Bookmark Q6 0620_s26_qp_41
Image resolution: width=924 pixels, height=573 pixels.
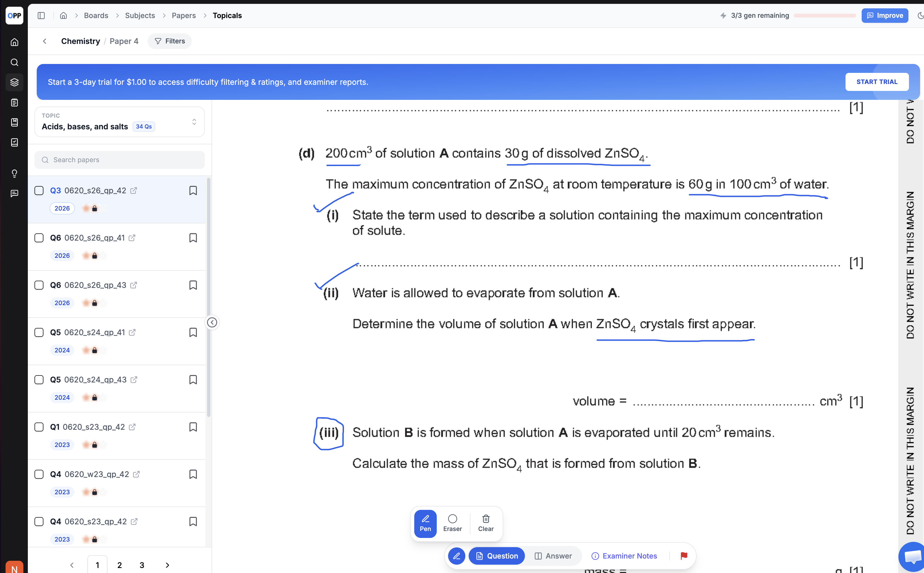193,238
